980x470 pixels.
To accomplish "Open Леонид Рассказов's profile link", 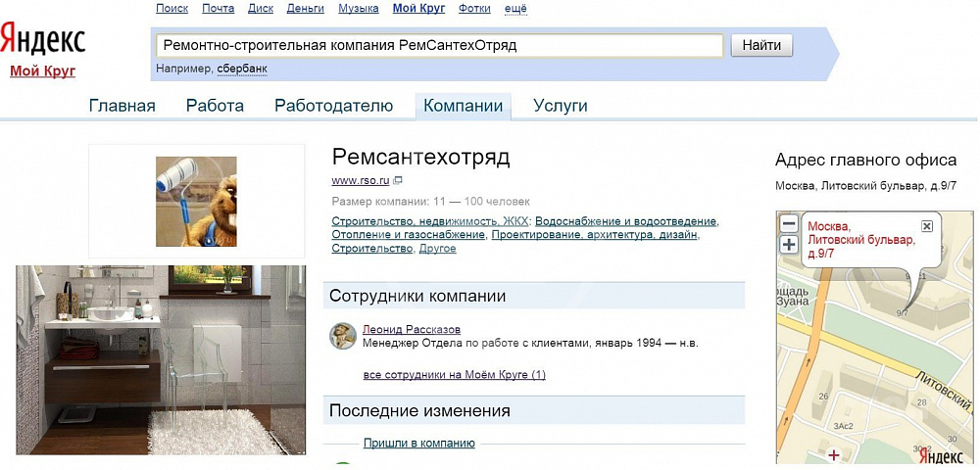I will tap(412, 330).
